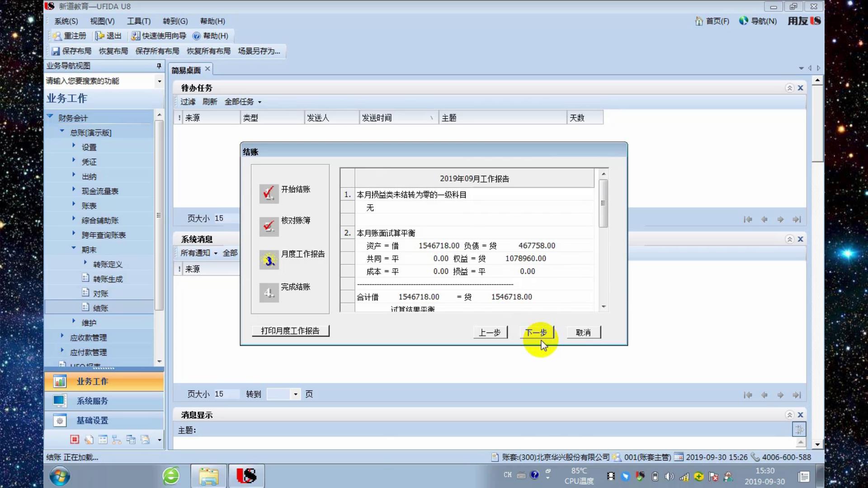Viewport: 868px width, 488px height.
Task: Collapse the 待办任务 panel chevron
Action: point(789,88)
